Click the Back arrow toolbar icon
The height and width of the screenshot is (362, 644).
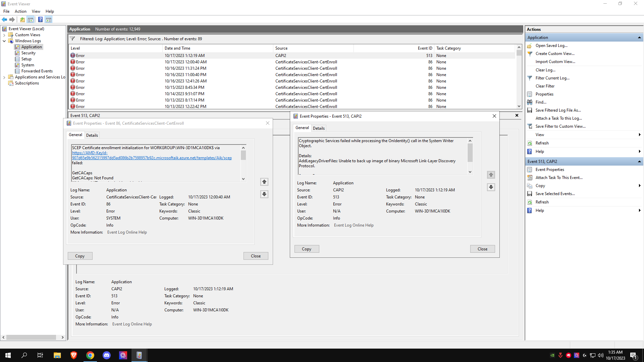[x=4, y=19]
